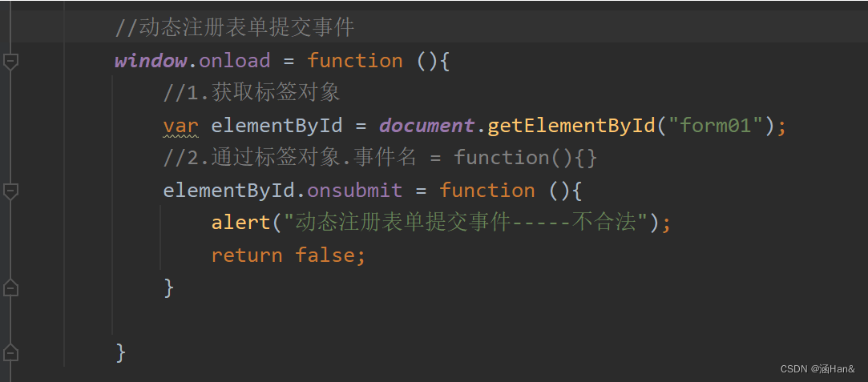This screenshot has height=382, width=868.
Task: Click the getElementById method call
Action: tap(571, 126)
